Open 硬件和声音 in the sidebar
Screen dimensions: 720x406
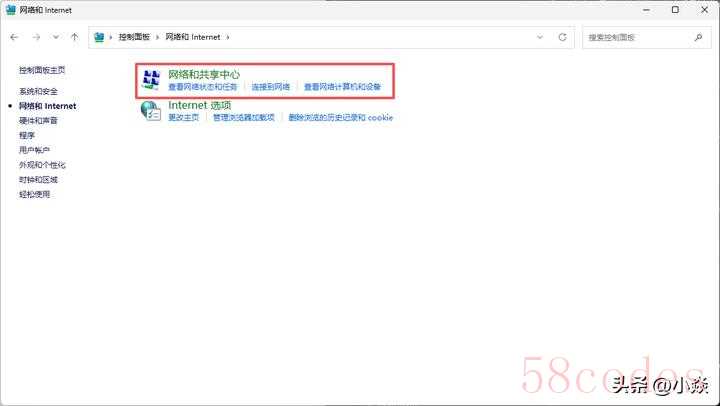(x=38, y=121)
